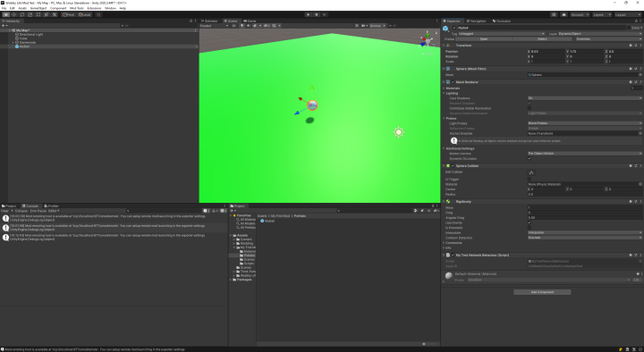
Task: Click the scene orientation gizmo
Action: (428, 40)
